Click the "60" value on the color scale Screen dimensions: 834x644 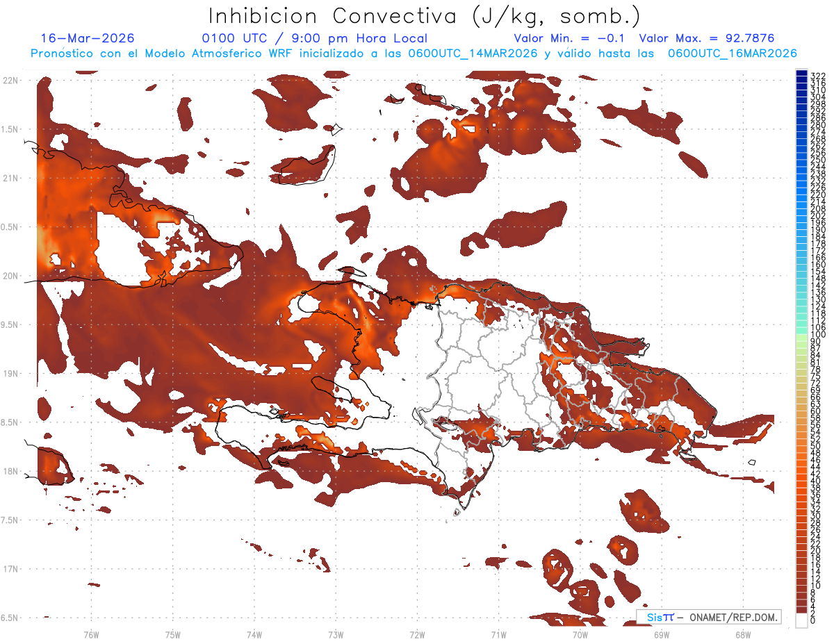pos(815,411)
